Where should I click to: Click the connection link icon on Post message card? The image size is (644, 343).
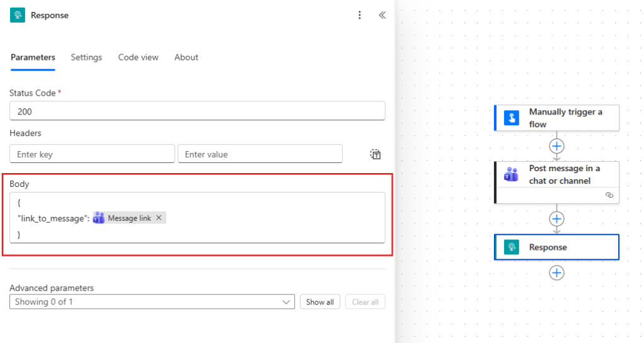[609, 195]
